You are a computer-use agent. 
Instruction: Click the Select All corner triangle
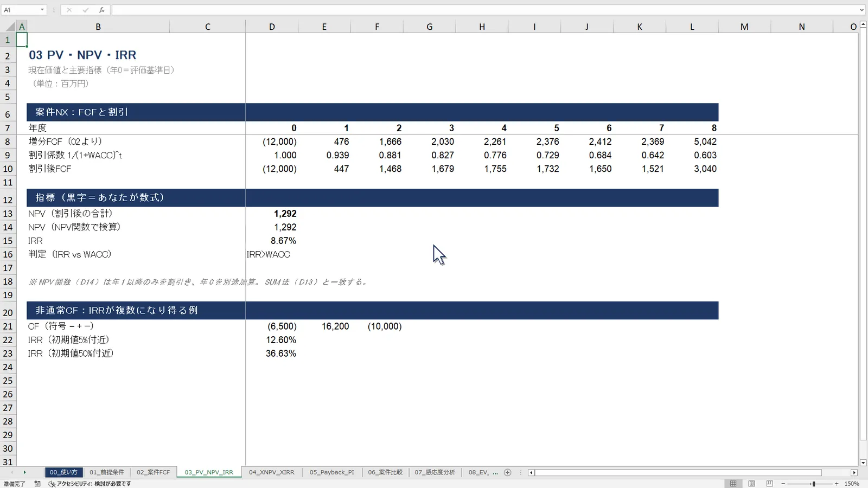11,27
